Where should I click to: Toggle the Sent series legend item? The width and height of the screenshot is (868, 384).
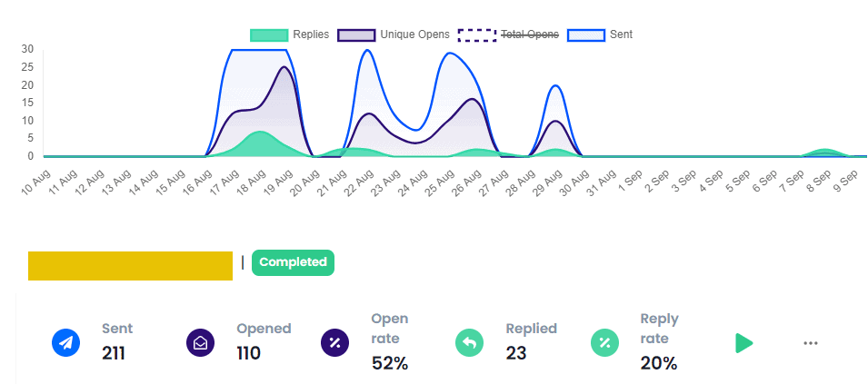(600, 34)
